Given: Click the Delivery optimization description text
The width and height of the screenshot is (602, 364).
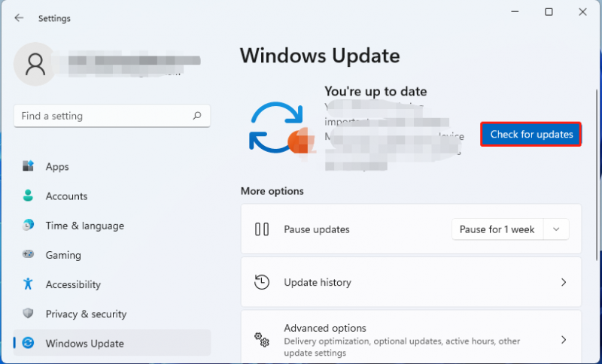Looking at the screenshot, I should 402,347.
